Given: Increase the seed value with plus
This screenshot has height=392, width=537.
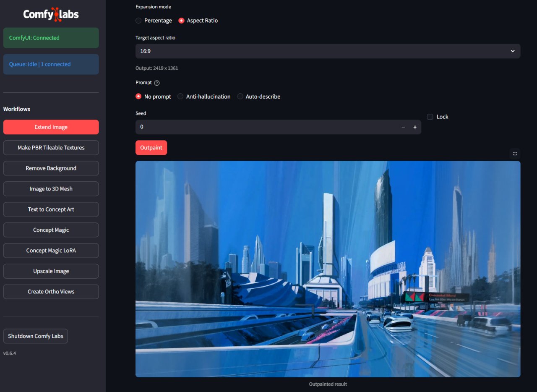Looking at the screenshot, I should tap(415, 127).
